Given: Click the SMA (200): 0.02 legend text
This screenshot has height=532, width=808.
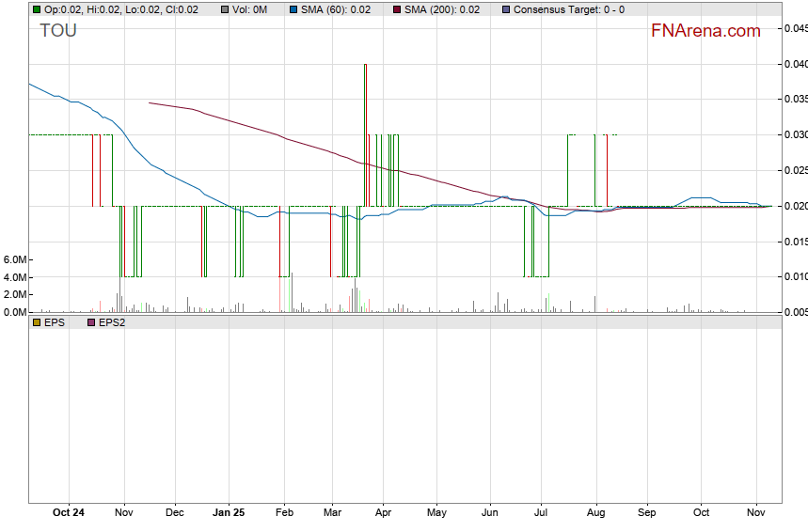Looking at the screenshot, I should click(441, 9).
